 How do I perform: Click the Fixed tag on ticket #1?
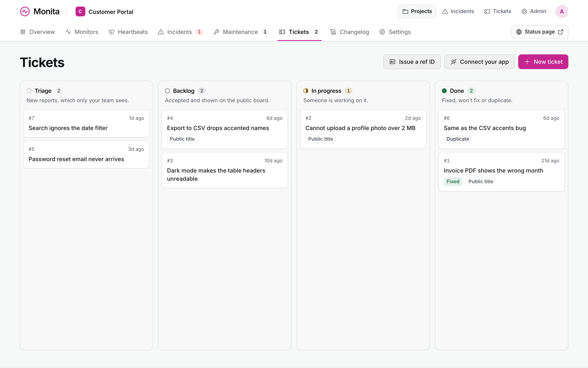tap(453, 182)
